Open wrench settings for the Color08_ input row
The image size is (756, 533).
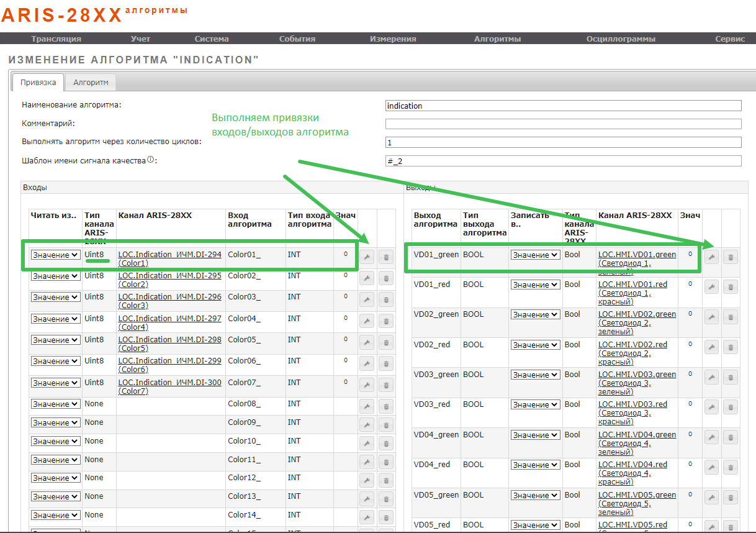pos(367,406)
